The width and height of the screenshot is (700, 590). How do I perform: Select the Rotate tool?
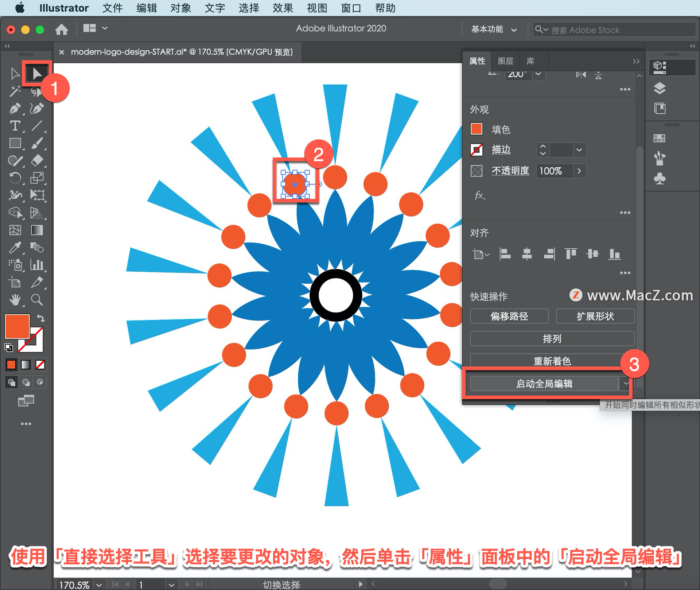(15, 178)
